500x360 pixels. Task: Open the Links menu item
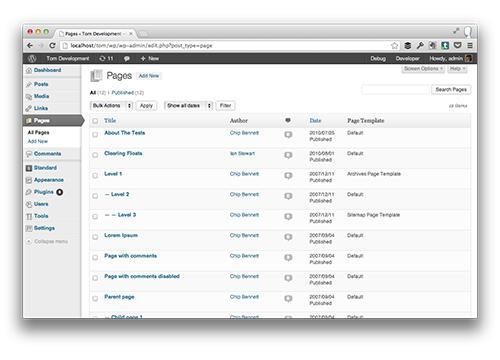pos(41,108)
